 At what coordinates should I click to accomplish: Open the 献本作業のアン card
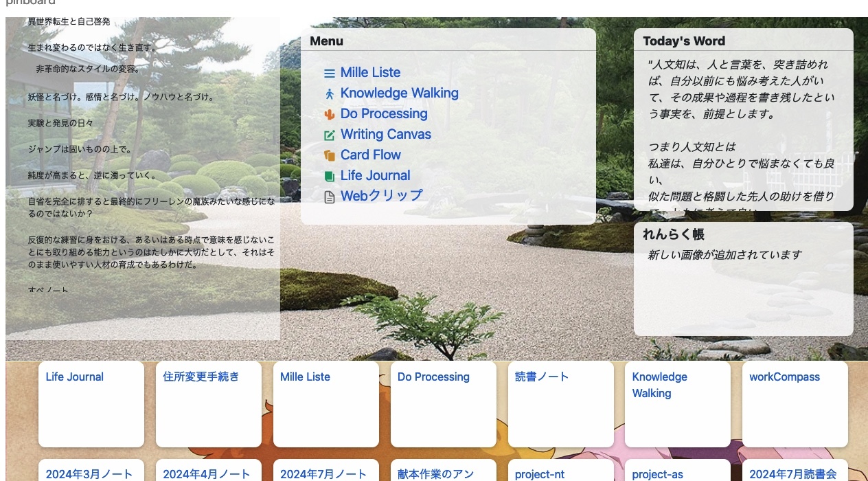[x=444, y=471]
